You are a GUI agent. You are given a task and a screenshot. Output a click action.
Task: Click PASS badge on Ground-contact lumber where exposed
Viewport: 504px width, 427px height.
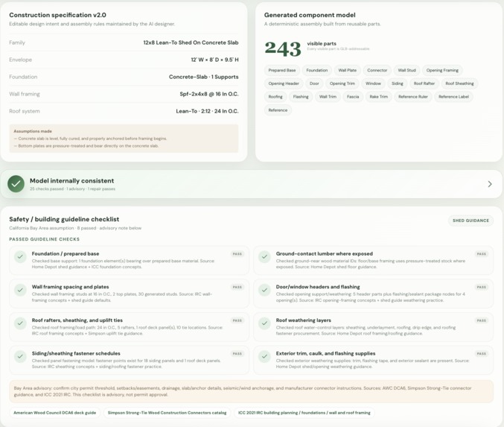pos(482,254)
